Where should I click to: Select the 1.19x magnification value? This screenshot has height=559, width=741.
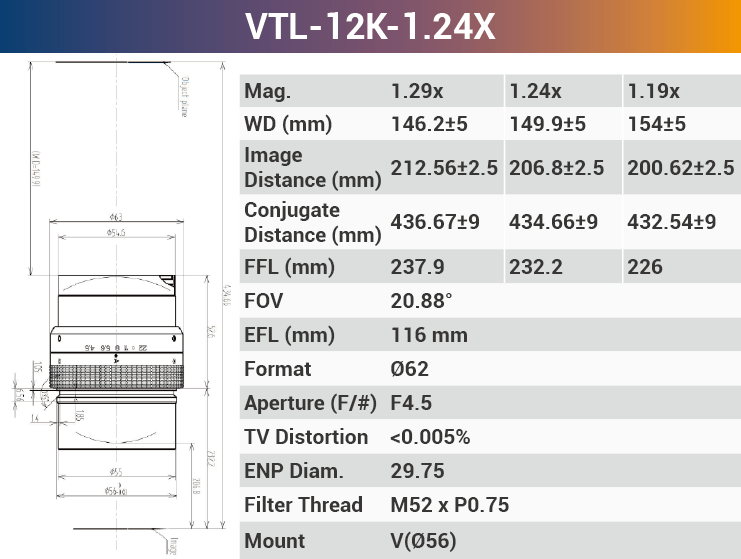(x=653, y=91)
